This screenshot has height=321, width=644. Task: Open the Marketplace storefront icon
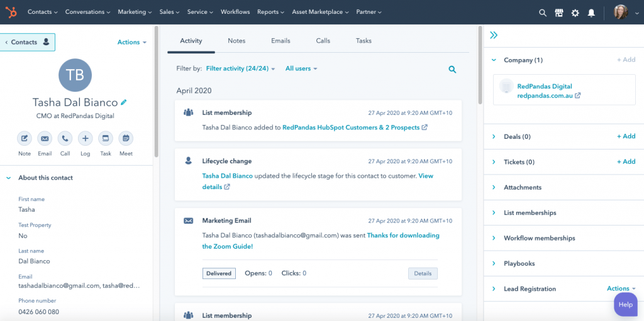coord(558,13)
